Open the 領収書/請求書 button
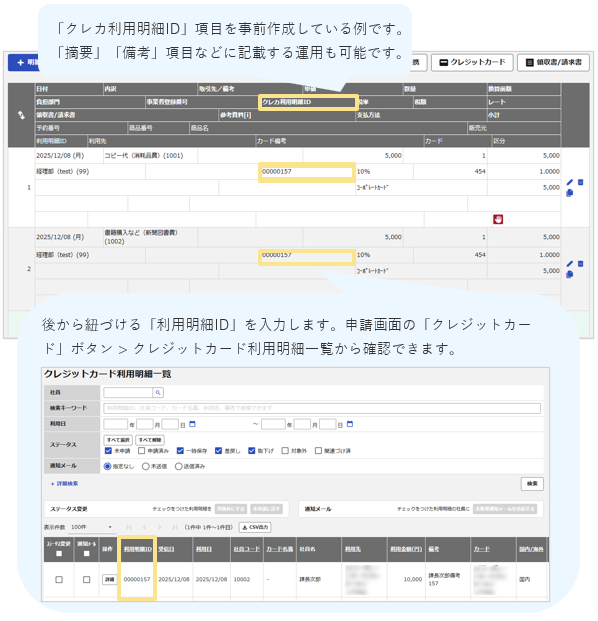This screenshot has height=621, width=598. coord(553,63)
